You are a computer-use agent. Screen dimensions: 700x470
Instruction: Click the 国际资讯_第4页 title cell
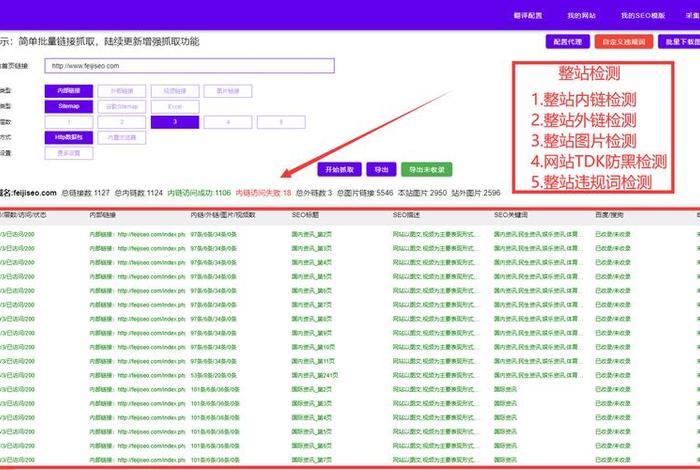[312, 418]
